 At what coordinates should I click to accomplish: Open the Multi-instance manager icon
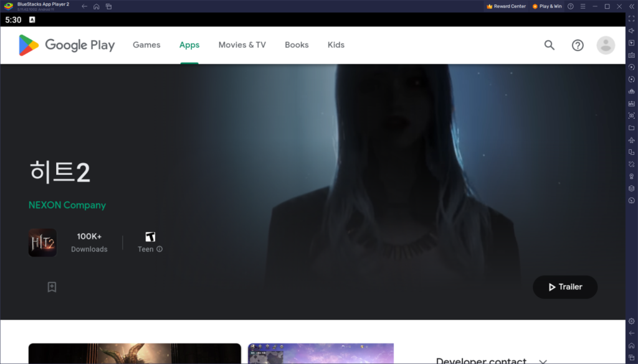pos(631,152)
